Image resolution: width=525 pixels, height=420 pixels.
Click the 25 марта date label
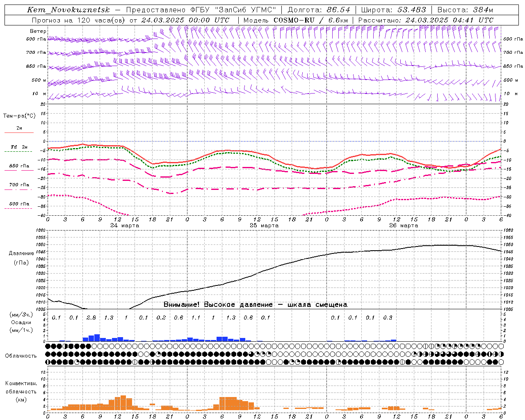pyautogui.click(x=264, y=226)
